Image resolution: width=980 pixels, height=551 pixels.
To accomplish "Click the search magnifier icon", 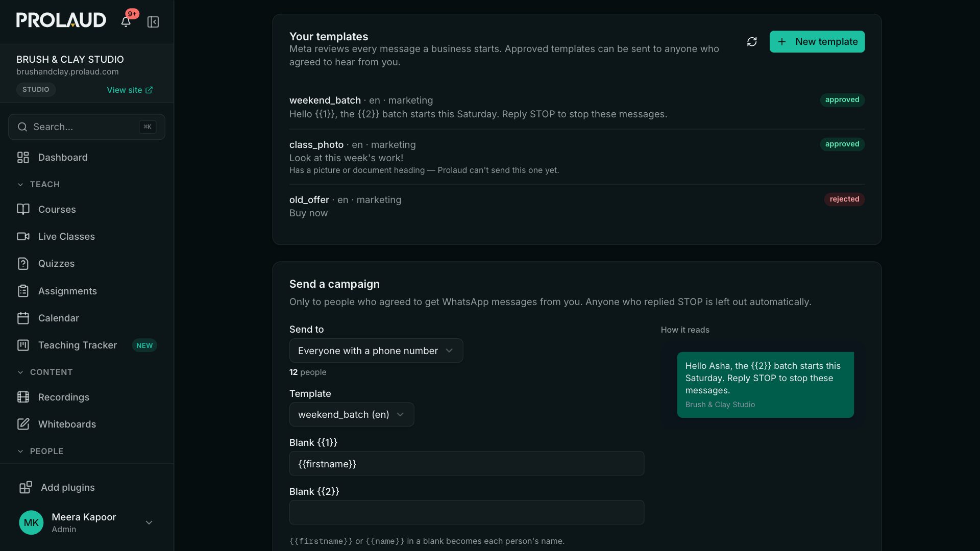I will [22, 127].
